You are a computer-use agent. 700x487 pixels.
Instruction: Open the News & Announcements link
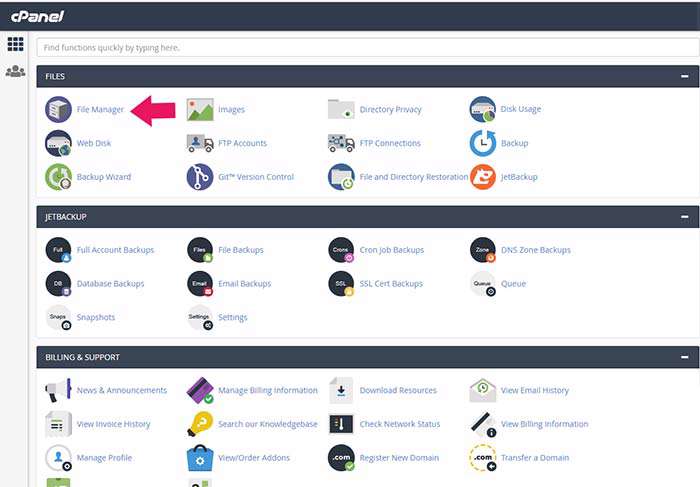[121, 390]
